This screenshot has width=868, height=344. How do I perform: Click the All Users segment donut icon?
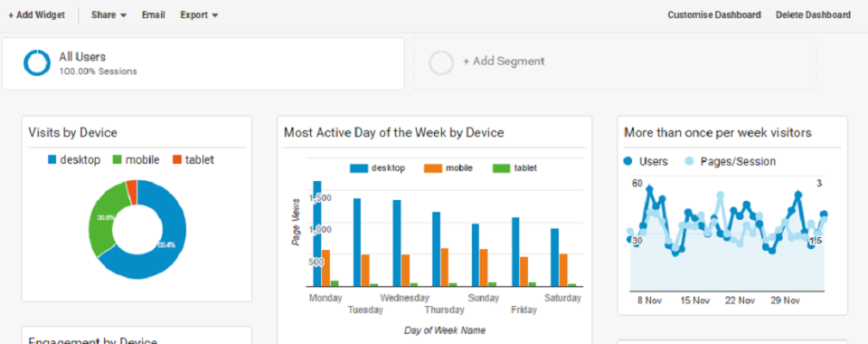(37, 62)
